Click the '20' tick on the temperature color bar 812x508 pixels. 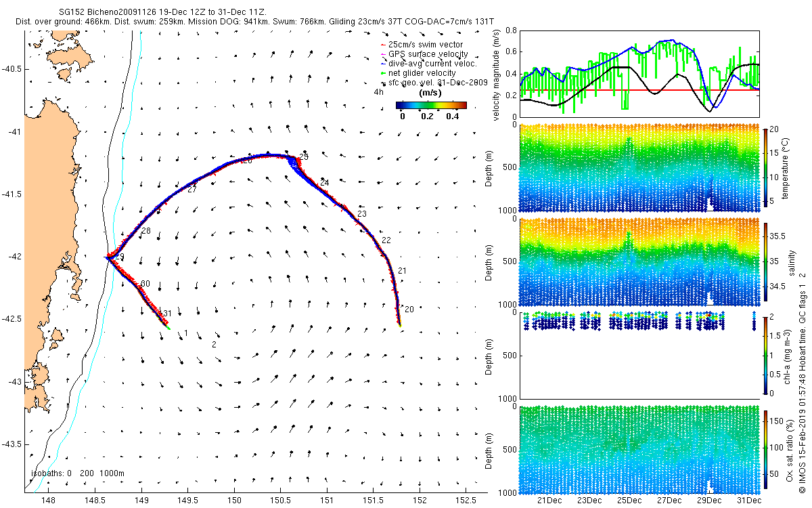(775, 129)
